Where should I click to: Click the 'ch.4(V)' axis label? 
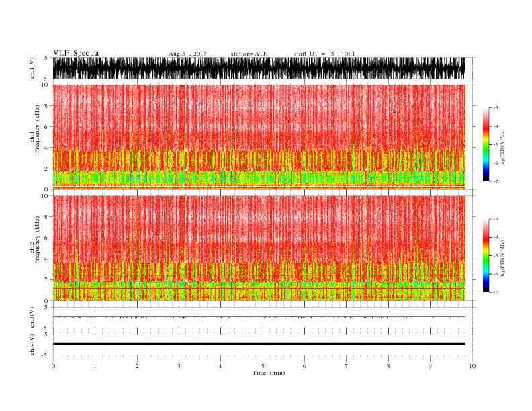pos(32,345)
